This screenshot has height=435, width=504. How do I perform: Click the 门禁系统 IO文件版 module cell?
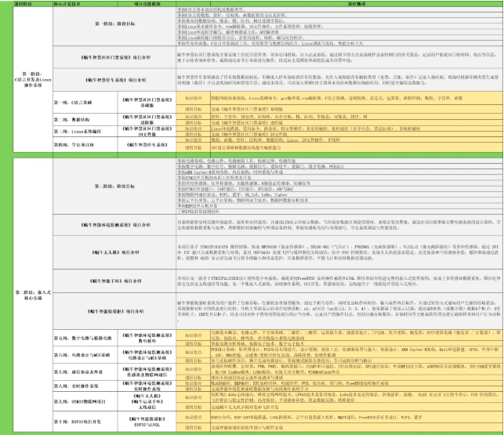pyautogui.click(x=147, y=131)
